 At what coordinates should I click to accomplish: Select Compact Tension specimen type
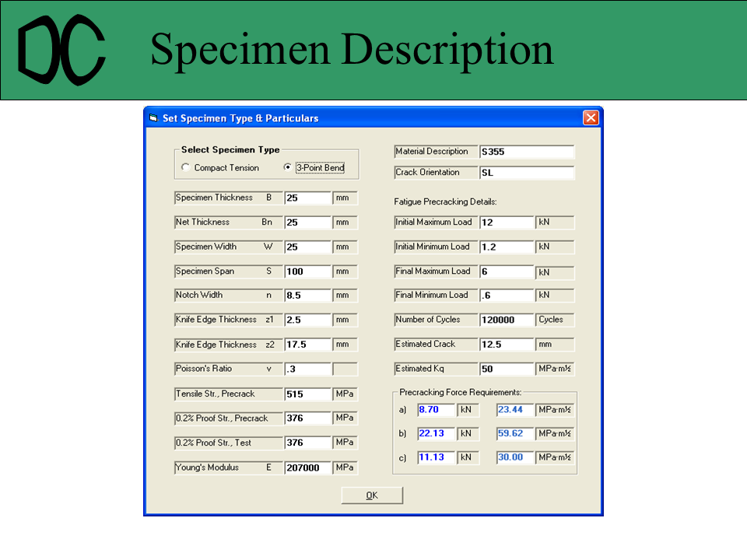pyautogui.click(x=185, y=167)
